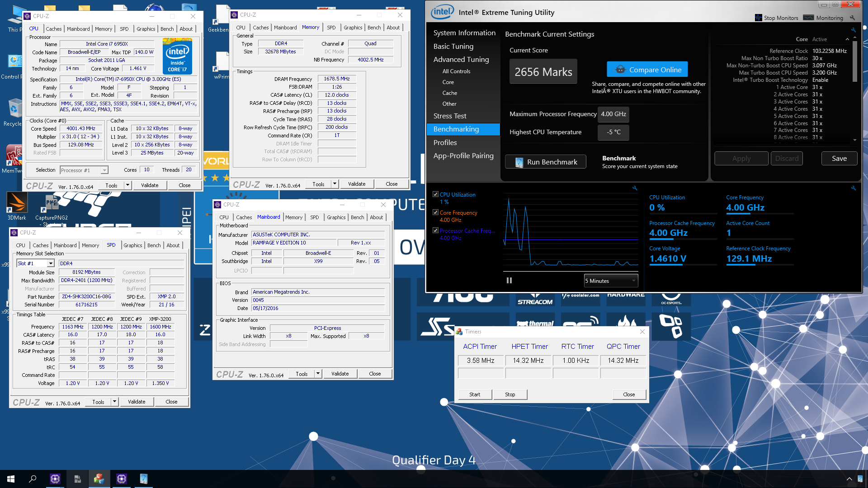Show hidden system tray icons chevron
Viewport: 868px width, 488px height.
point(849,479)
